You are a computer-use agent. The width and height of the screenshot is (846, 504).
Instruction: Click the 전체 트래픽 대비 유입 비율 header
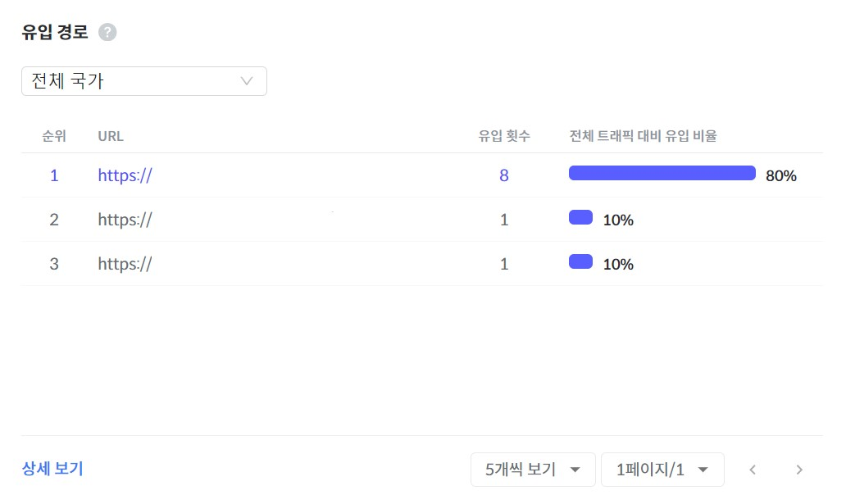point(643,136)
